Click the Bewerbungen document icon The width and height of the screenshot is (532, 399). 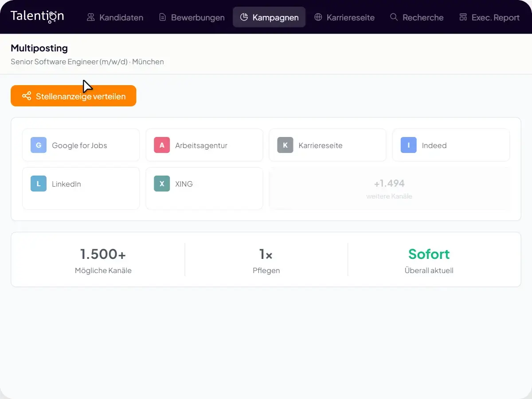coord(162,17)
